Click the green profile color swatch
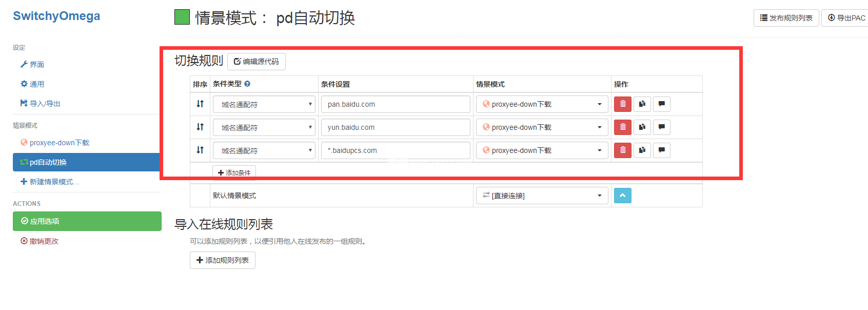 (x=182, y=17)
